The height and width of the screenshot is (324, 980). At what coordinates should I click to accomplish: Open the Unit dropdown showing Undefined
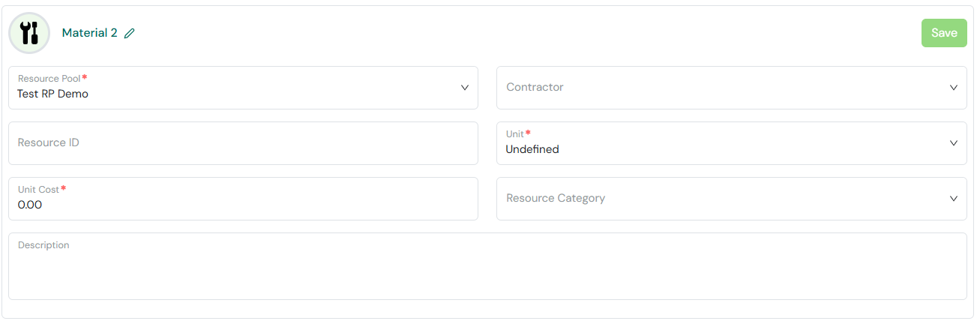coord(732,143)
